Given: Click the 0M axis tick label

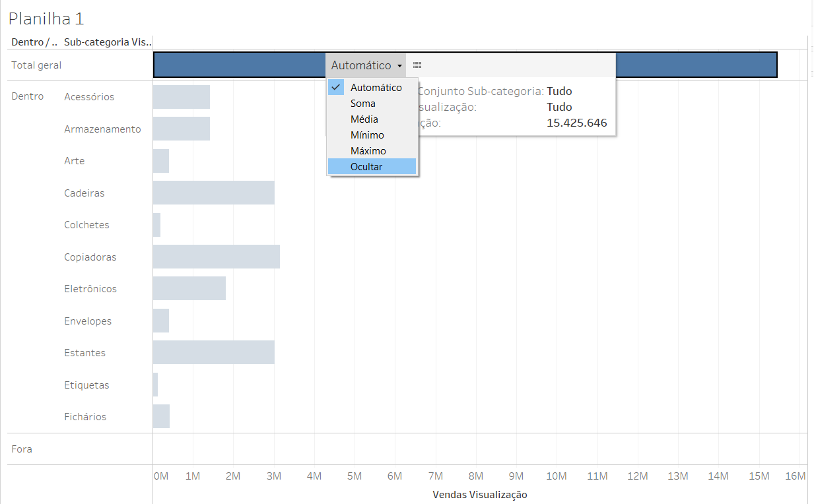Looking at the screenshot, I should [x=161, y=476].
